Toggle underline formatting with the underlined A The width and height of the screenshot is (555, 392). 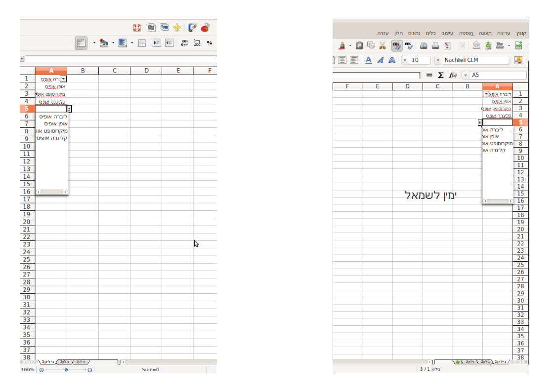[x=368, y=60]
